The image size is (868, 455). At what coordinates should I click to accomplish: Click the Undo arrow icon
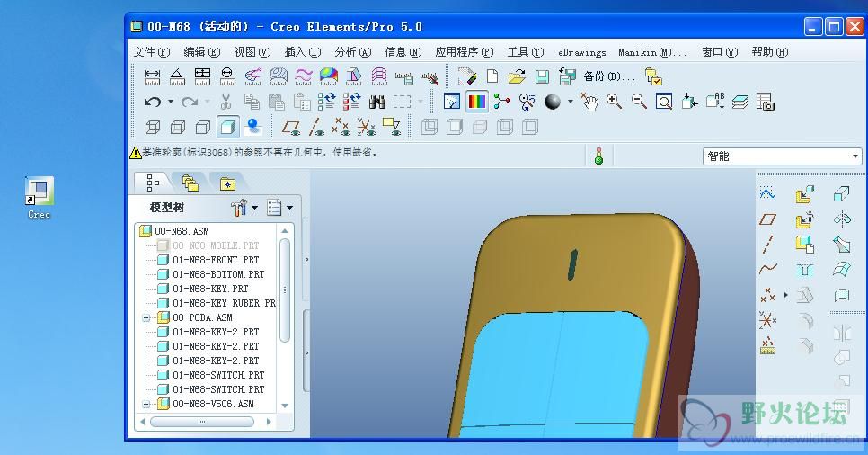pyautogui.click(x=153, y=102)
